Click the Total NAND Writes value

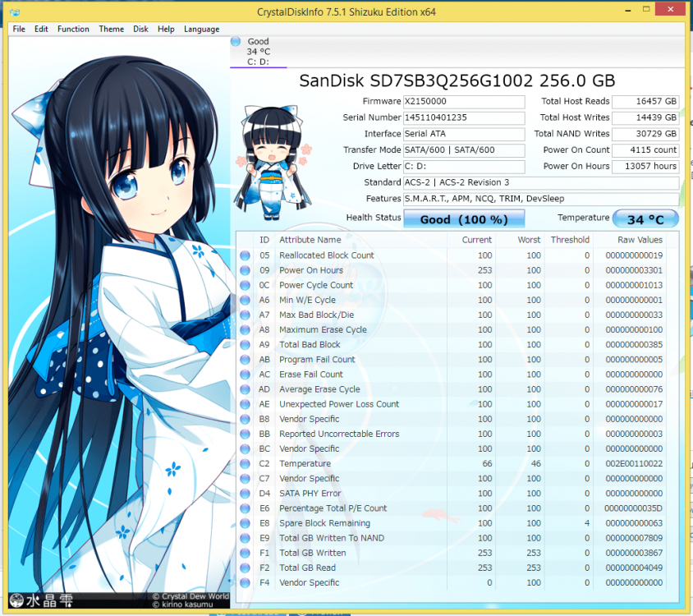645,134
